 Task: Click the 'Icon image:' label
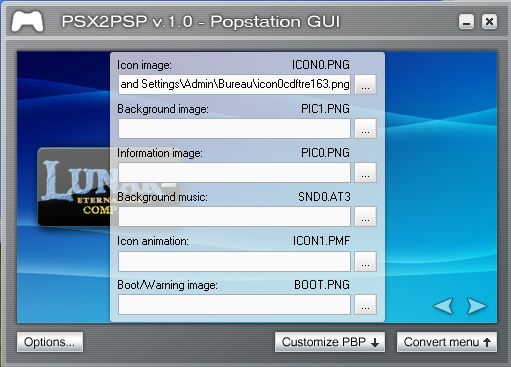pos(144,65)
